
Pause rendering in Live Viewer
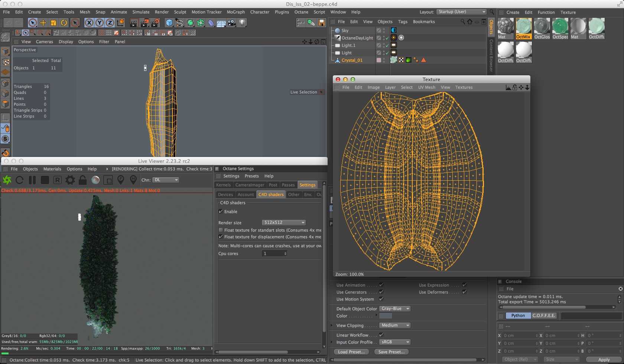click(x=32, y=180)
